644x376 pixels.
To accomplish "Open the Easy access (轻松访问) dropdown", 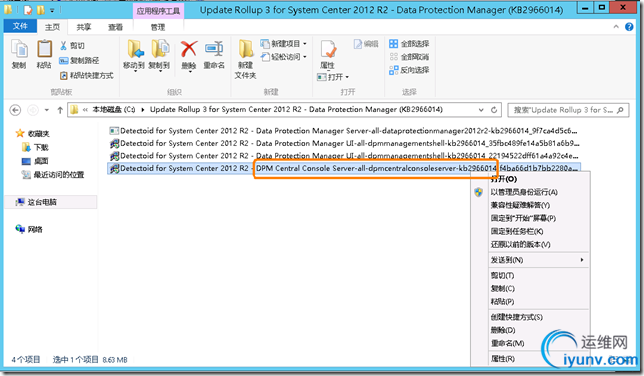I will (x=283, y=57).
